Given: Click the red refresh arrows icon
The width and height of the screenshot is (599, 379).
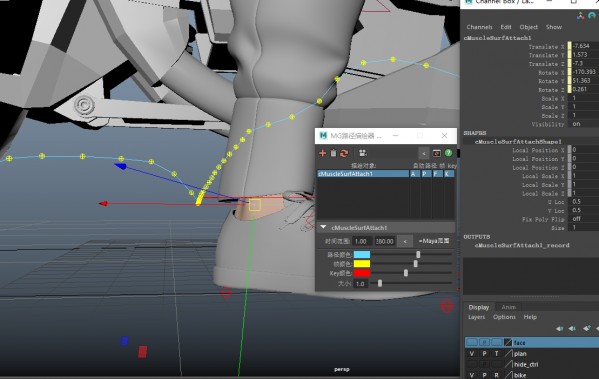Looking at the screenshot, I should tap(344, 153).
